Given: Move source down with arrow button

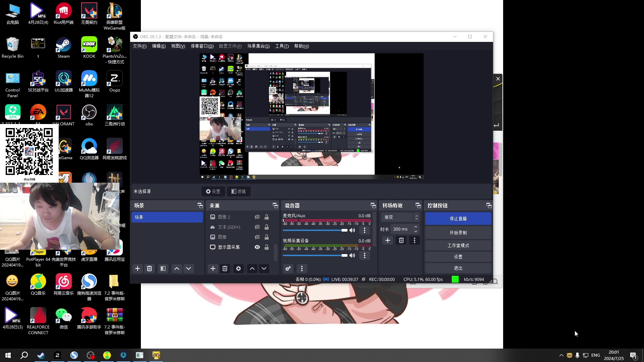Looking at the screenshot, I should pos(264,268).
